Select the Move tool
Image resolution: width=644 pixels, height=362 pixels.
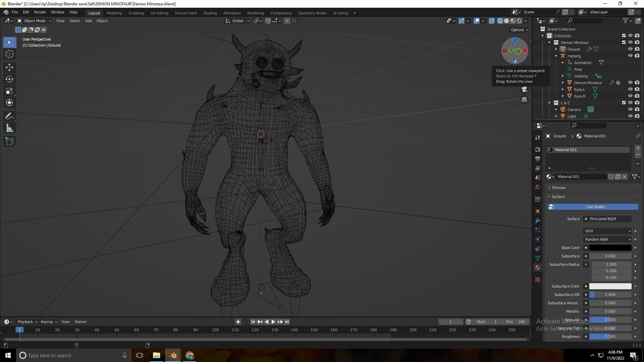point(9,67)
